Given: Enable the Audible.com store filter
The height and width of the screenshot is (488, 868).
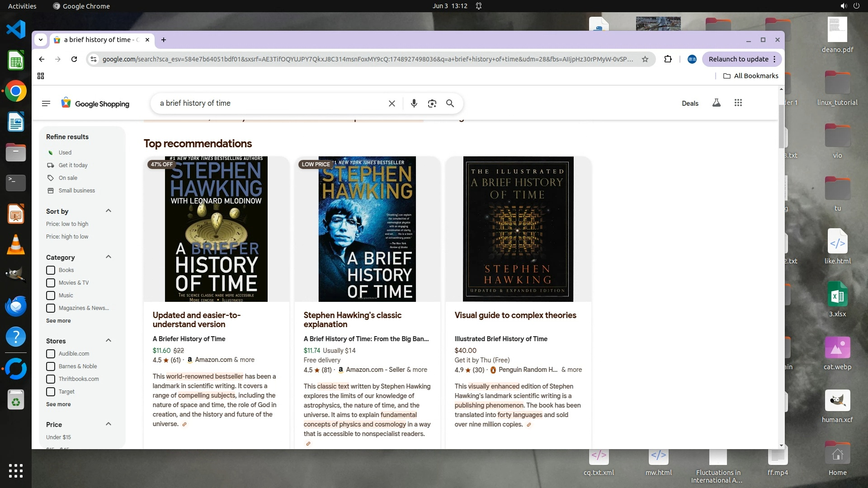Looking at the screenshot, I should 51,354.
